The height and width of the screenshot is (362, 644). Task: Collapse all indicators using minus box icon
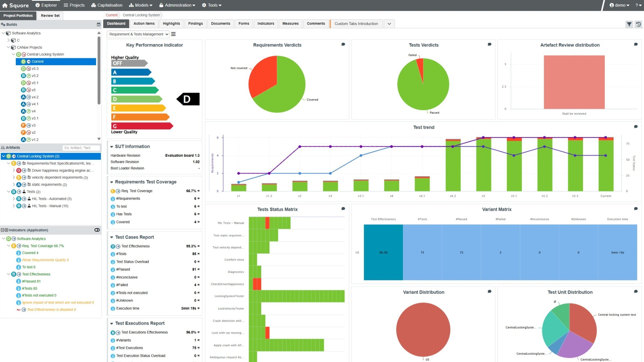point(3,230)
